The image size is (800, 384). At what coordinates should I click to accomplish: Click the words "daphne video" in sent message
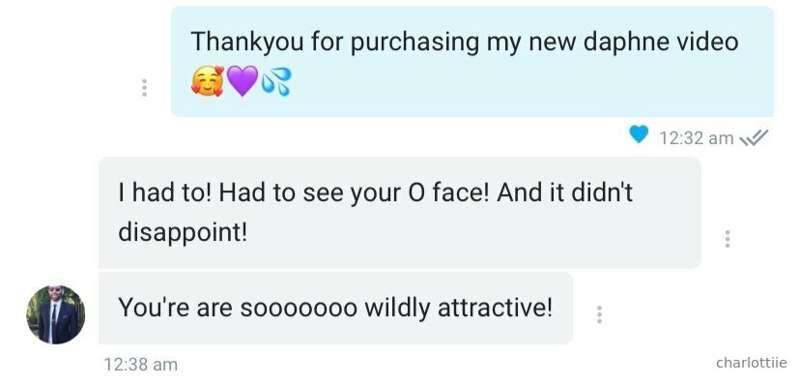661,41
